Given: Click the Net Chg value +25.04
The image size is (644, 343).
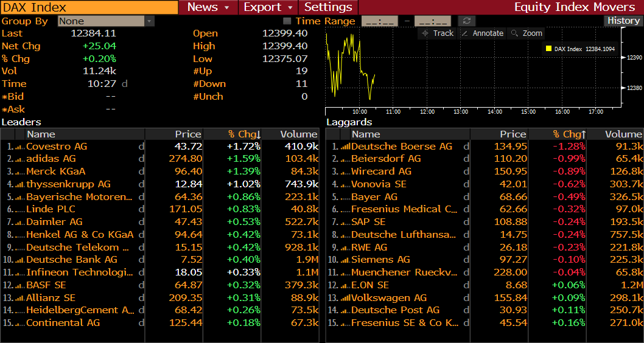Looking at the screenshot, I should (x=99, y=46).
